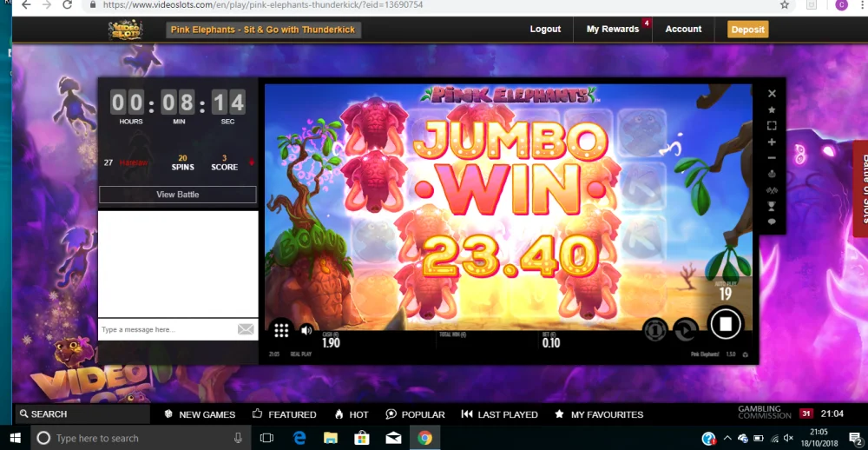Click the bet value 0.10
The height and width of the screenshot is (450, 868).
(551, 342)
